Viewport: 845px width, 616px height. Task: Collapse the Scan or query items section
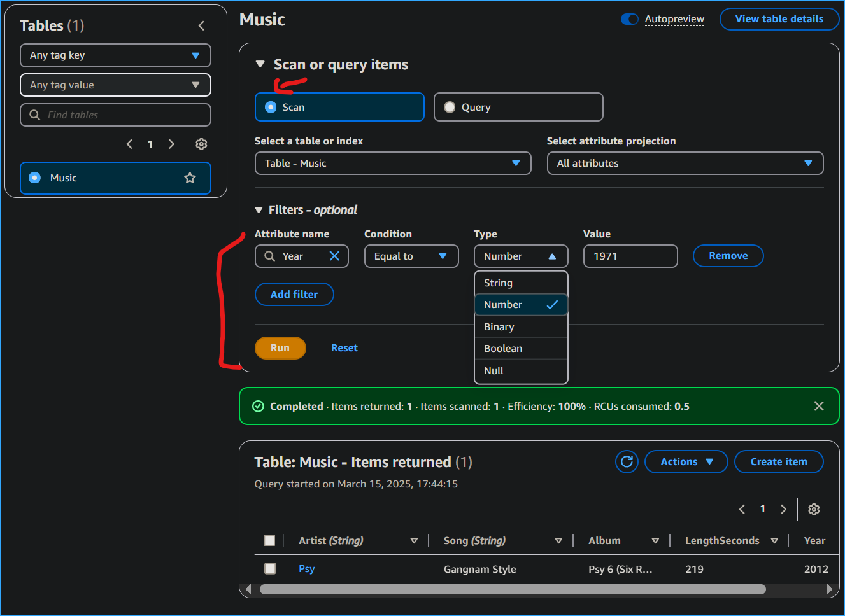[x=260, y=64]
